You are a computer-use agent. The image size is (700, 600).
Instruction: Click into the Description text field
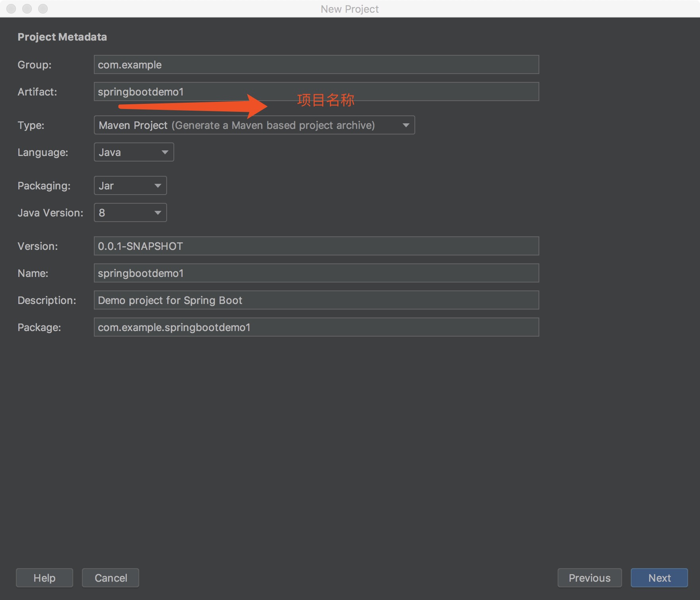pyautogui.click(x=316, y=300)
